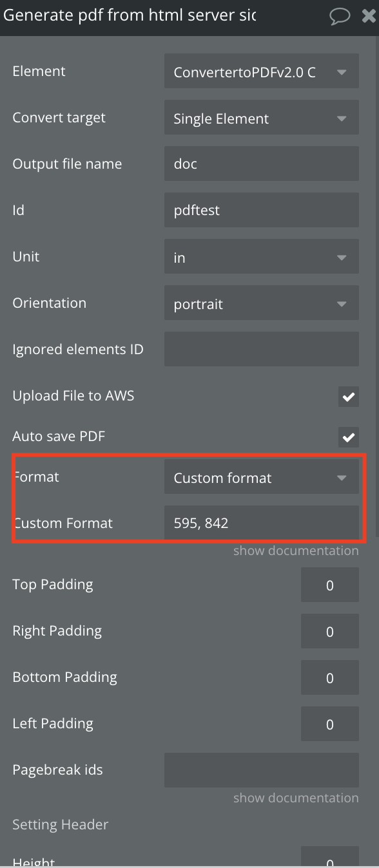The height and width of the screenshot is (868, 379).
Task: Change the Orientation dropdown from portrait
Action: [262, 304]
